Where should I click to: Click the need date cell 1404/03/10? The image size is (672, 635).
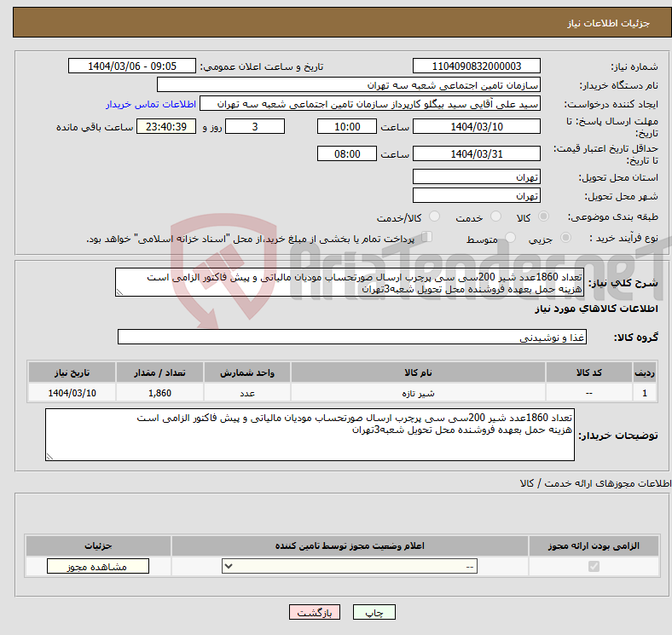pyautogui.click(x=72, y=392)
